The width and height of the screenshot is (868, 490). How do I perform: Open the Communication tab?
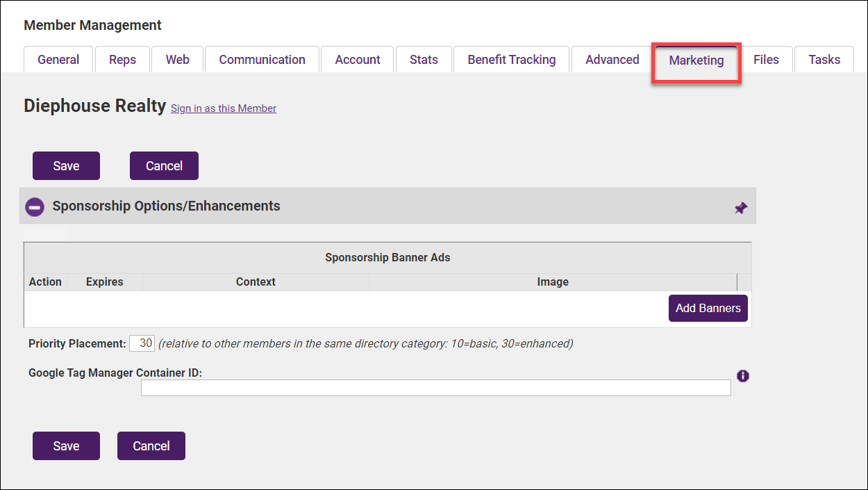click(262, 60)
